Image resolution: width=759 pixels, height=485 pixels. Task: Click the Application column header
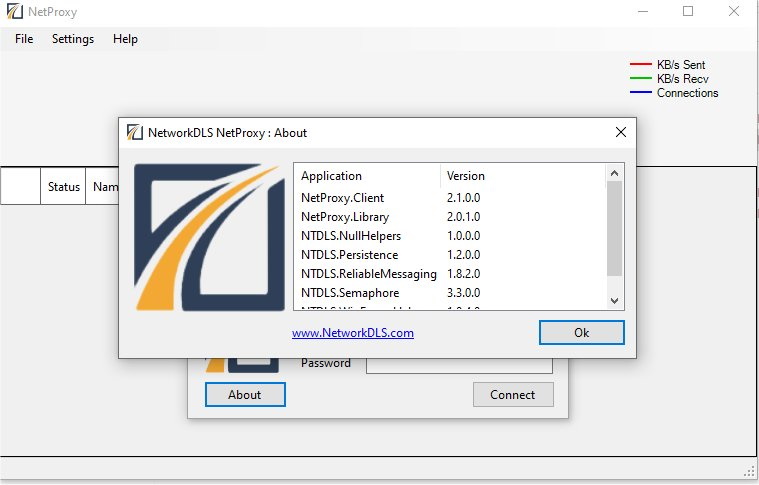click(x=367, y=176)
